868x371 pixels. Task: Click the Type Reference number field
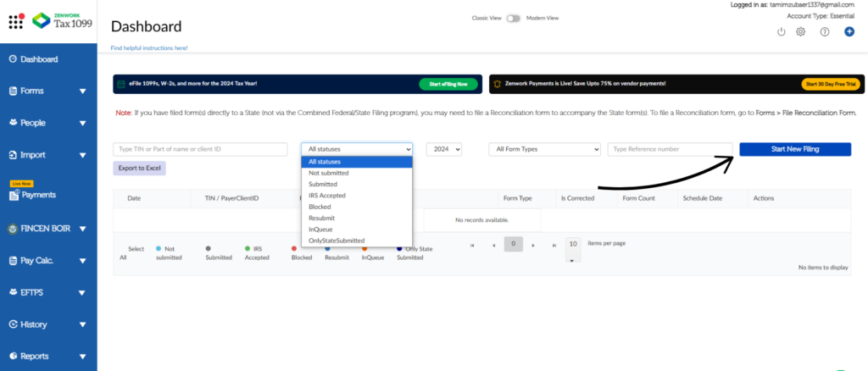click(670, 149)
